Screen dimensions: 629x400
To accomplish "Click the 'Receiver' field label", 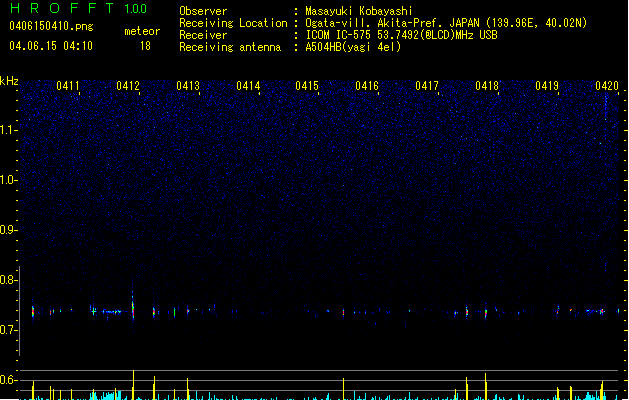I will tap(203, 35).
